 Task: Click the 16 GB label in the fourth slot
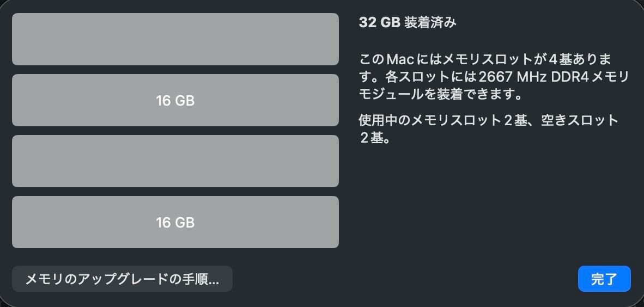(175, 223)
